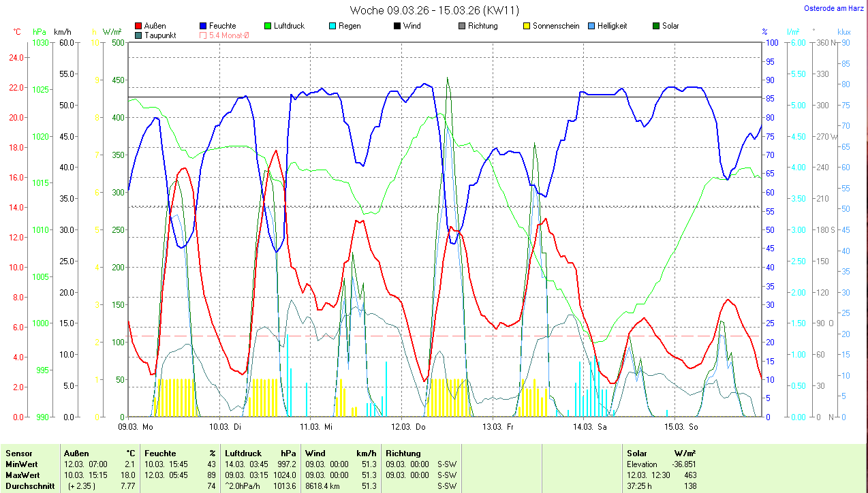This screenshot has height=493, width=868.
Task: Click the red Außen legend swatch
Action: coord(139,26)
